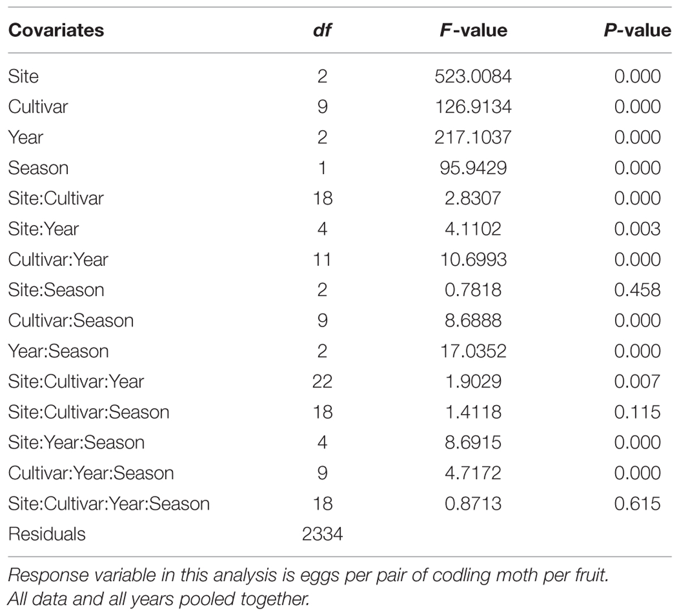This screenshot has height=616, width=679.
Task: Click the df column header
Action: 322,30
